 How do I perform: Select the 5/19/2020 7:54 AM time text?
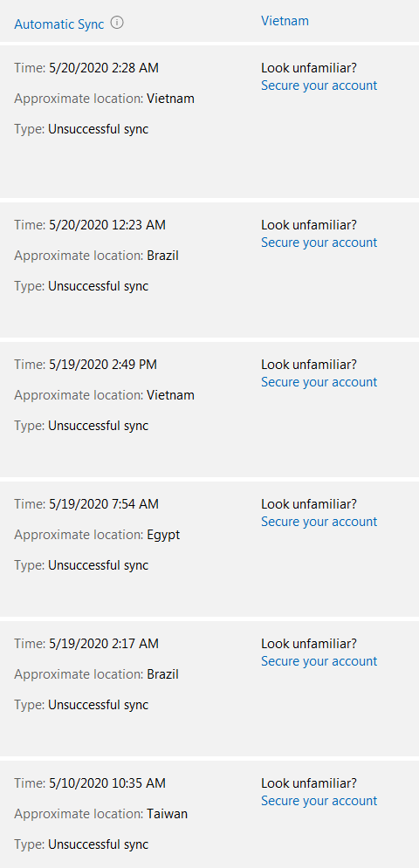[104, 504]
